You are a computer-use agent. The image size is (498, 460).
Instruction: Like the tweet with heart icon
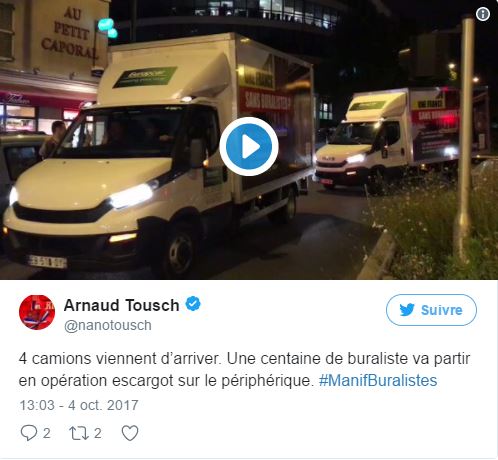click(130, 433)
